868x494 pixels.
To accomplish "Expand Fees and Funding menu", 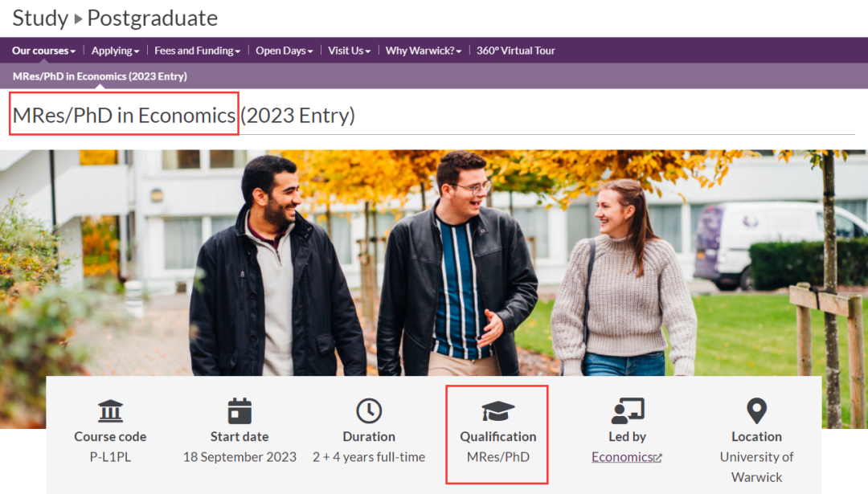I will tap(197, 51).
